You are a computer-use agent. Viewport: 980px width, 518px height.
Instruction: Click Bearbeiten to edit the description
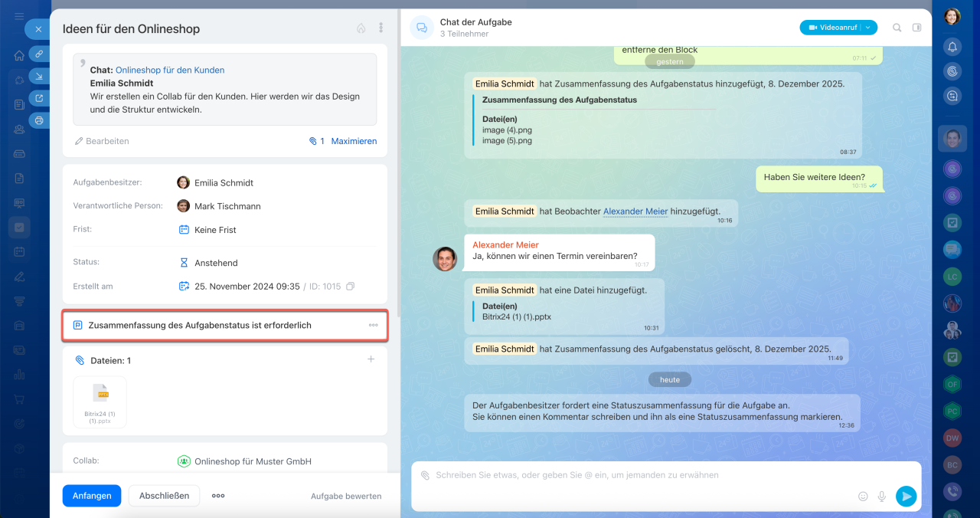coord(102,141)
